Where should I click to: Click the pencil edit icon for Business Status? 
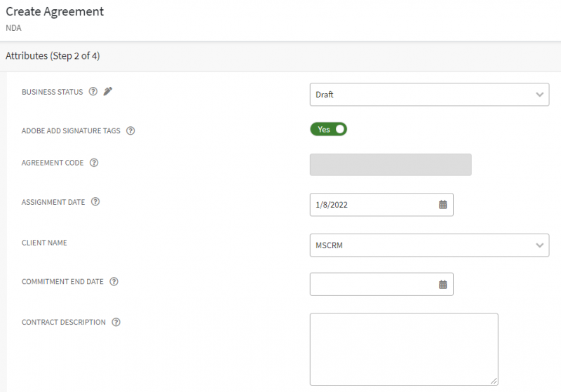pyautogui.click(x=107, y=92)
